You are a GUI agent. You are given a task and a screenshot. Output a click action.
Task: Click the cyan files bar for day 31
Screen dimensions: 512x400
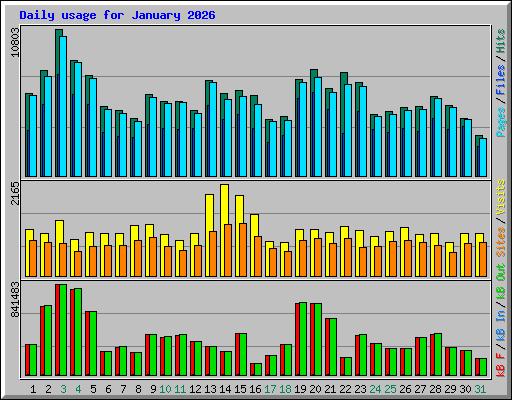click(x=483, y=157)
